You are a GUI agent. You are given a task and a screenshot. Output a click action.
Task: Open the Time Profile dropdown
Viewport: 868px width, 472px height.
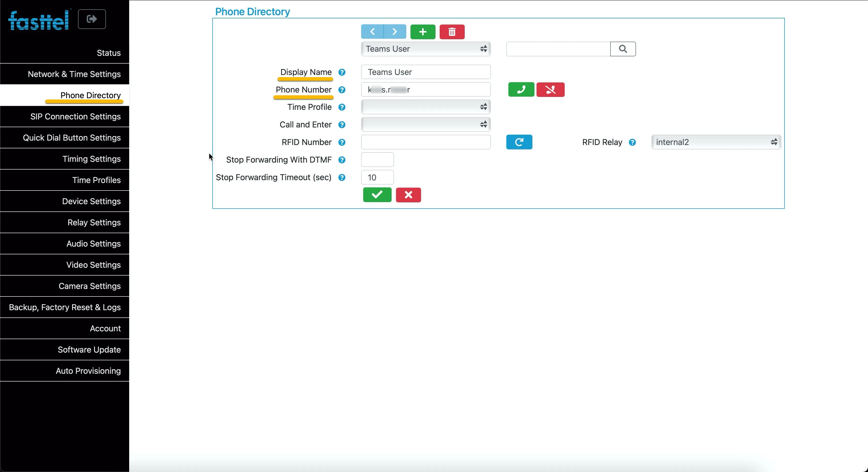click(x=426, y=107)
